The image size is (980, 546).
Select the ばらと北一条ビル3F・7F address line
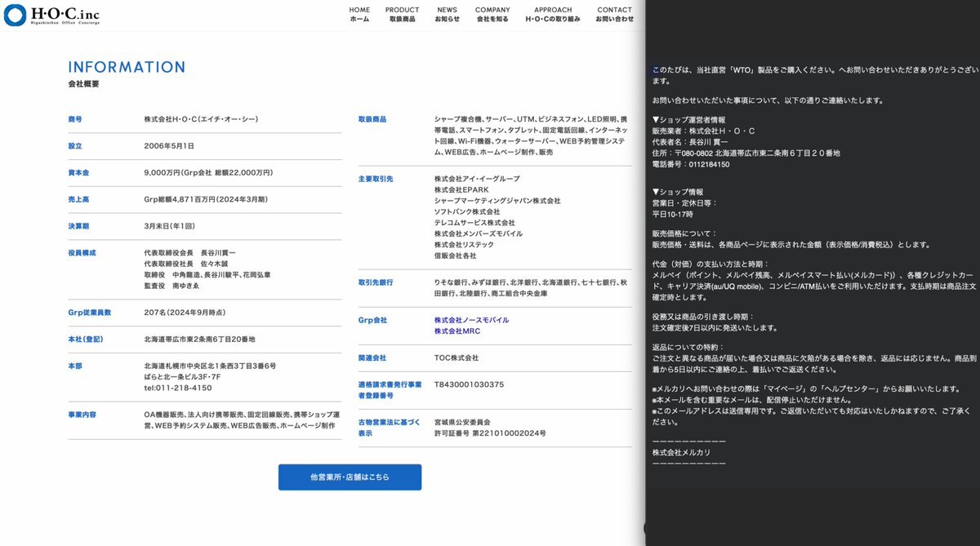pyautogui.click(x=182, y=377)
